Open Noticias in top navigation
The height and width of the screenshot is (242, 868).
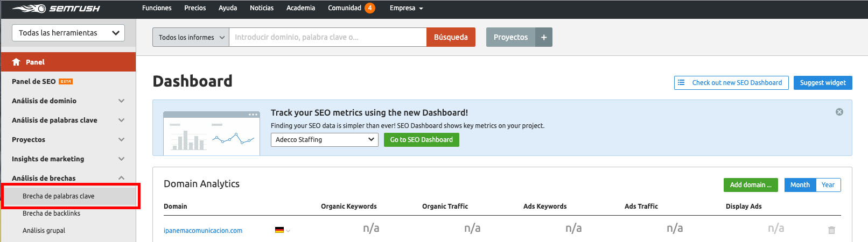click(262, 8)
